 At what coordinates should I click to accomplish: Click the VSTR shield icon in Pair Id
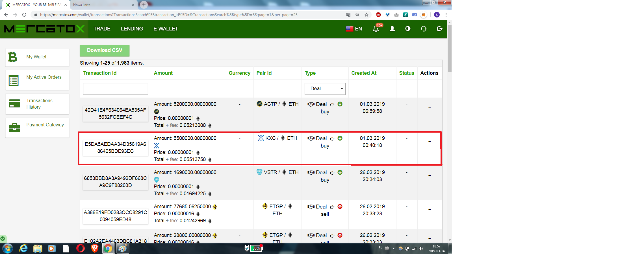(x=259, y=172)
